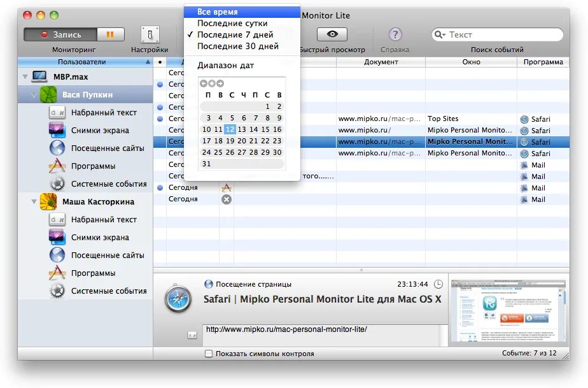Choose Все время menu item
Screen dimensions: 588x388
(x=242, y=11)
